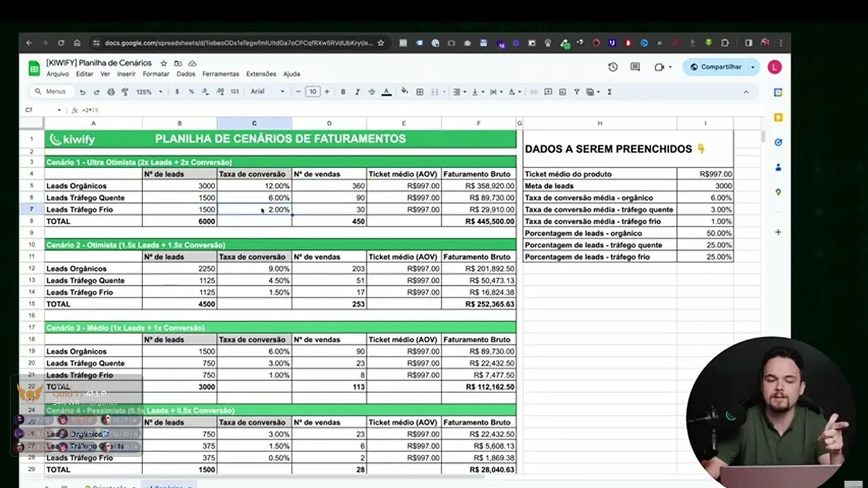Open the text rotation dropdown
868x488 pixels.
point(515,91)
